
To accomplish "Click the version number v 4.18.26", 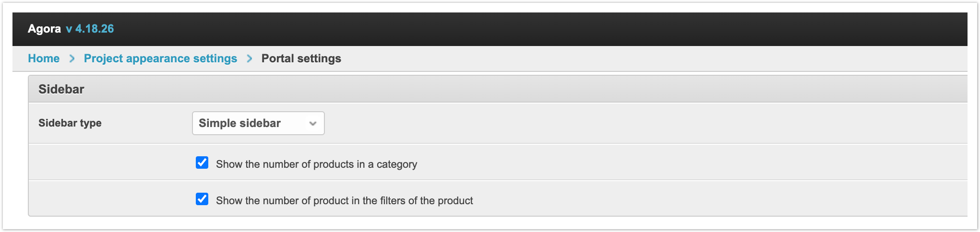I will tap(90, 29).
